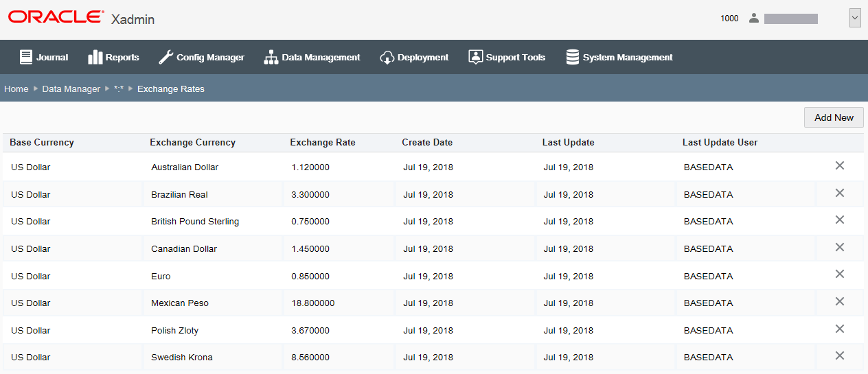The height and width of the screenshot is (374, 868).
Task: Delete the British Pound Sterling row
Action: coord(839,220)
